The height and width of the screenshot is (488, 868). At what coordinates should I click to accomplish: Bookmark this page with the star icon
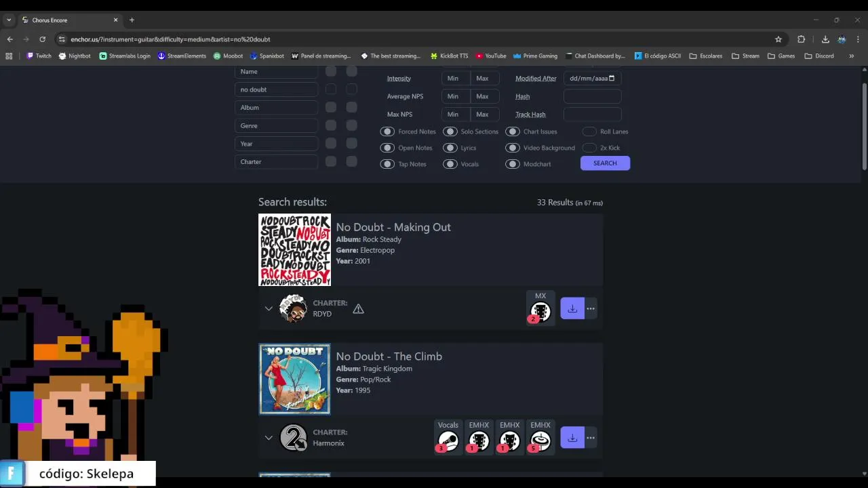point(778,39)
